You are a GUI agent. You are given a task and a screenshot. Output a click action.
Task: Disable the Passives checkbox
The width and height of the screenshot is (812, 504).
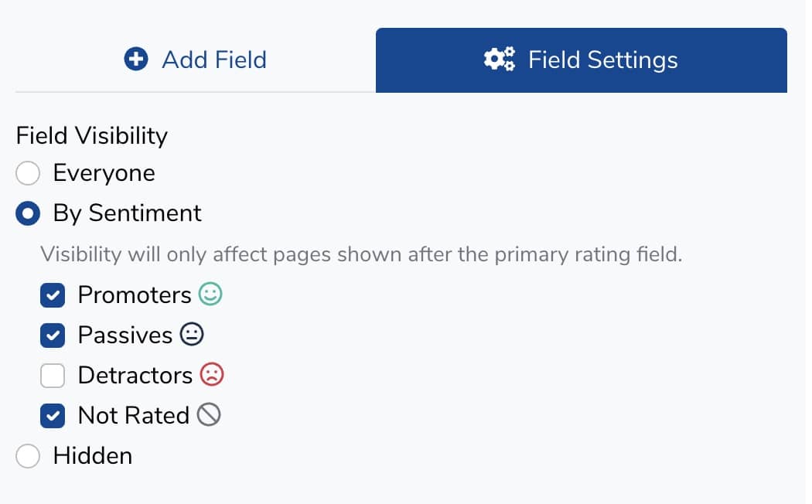click(53, 335)
